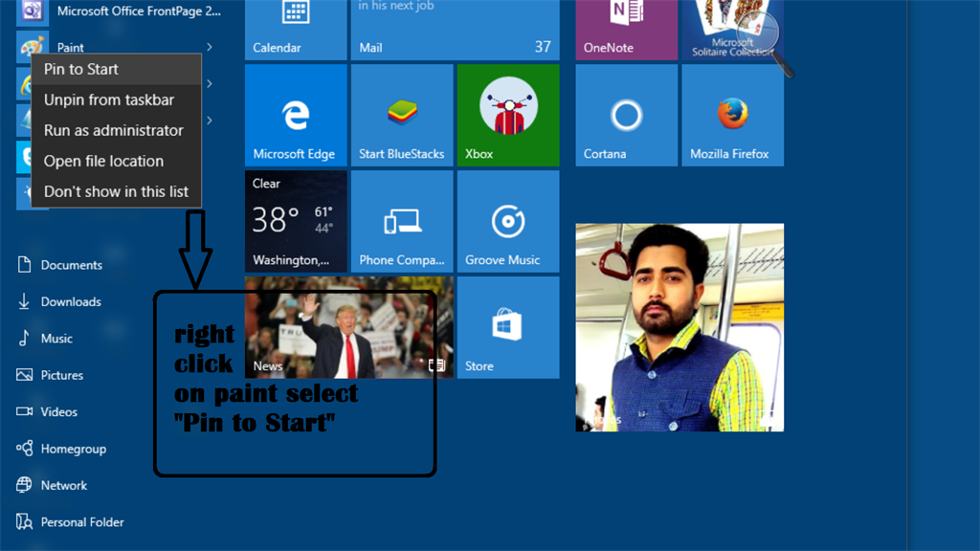Click the Homegroup label
The height and width of the screenshot is (551, 980).
pos(73,449)
